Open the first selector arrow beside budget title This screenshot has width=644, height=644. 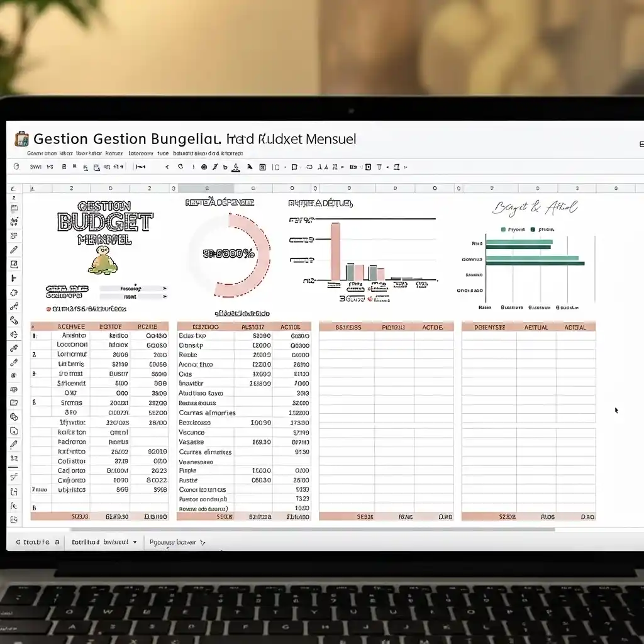point(165,289)
